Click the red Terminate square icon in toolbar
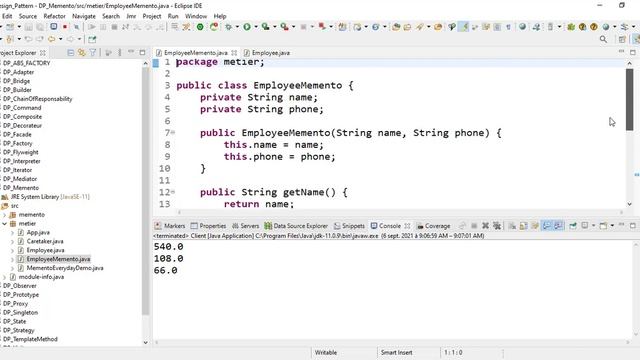This screenshot has width=640, height=360. [x=65, y=27]
